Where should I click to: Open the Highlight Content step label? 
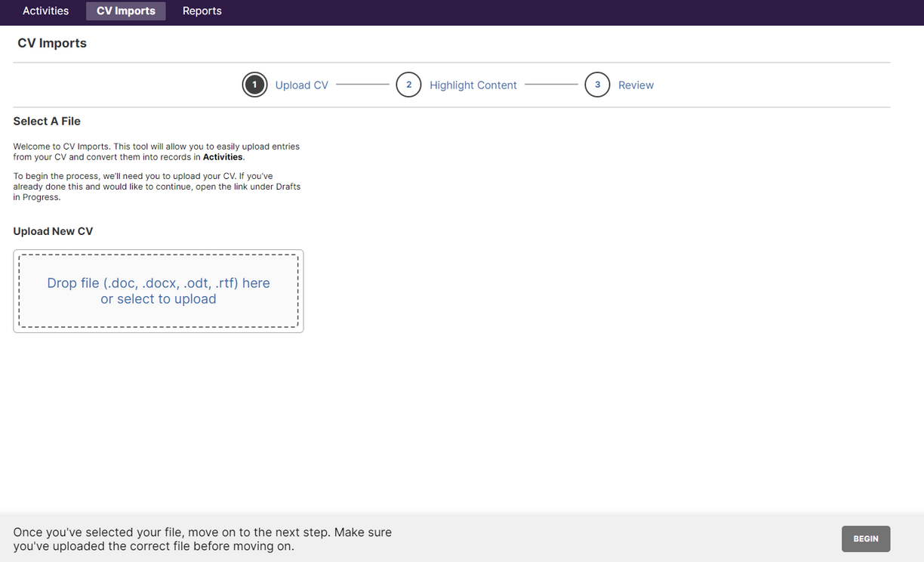[x=473, y=85]
